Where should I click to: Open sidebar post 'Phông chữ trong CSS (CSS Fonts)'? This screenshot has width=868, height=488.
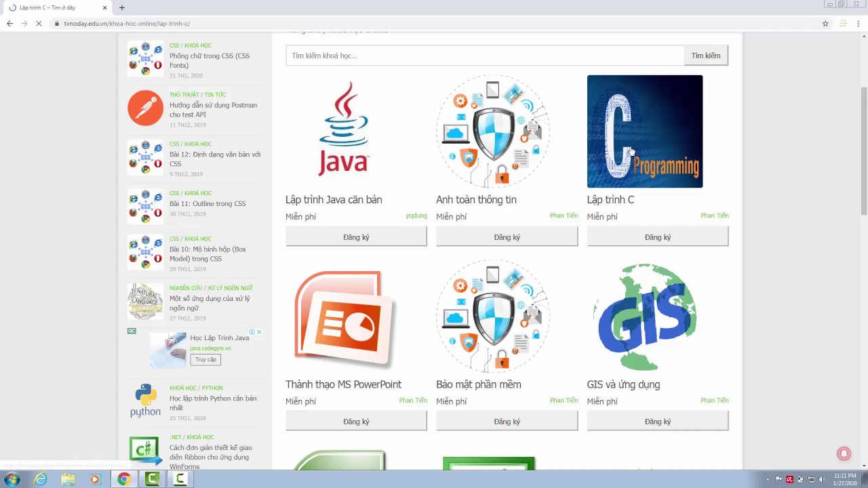click(x=210, y=60)
